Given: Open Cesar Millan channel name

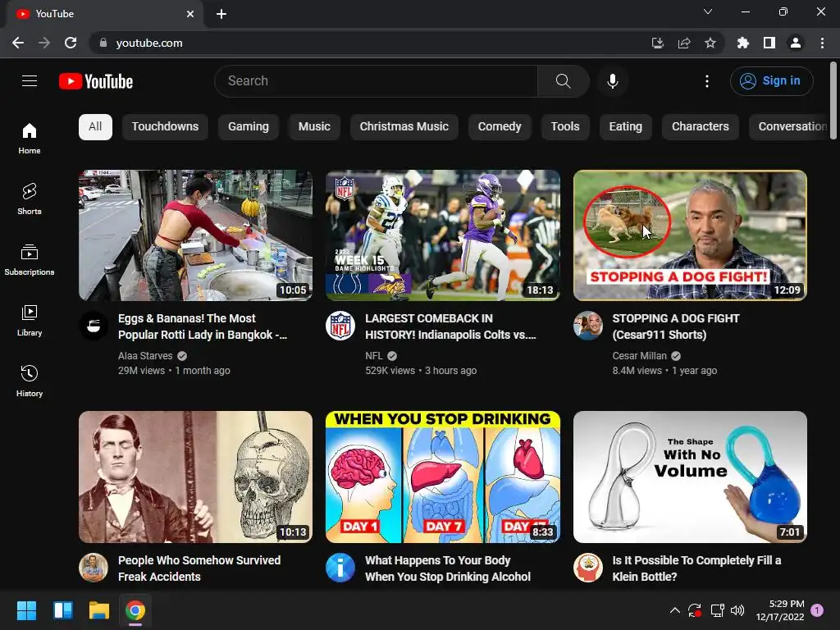Looking at the screenshot, I should pos(639,356).
